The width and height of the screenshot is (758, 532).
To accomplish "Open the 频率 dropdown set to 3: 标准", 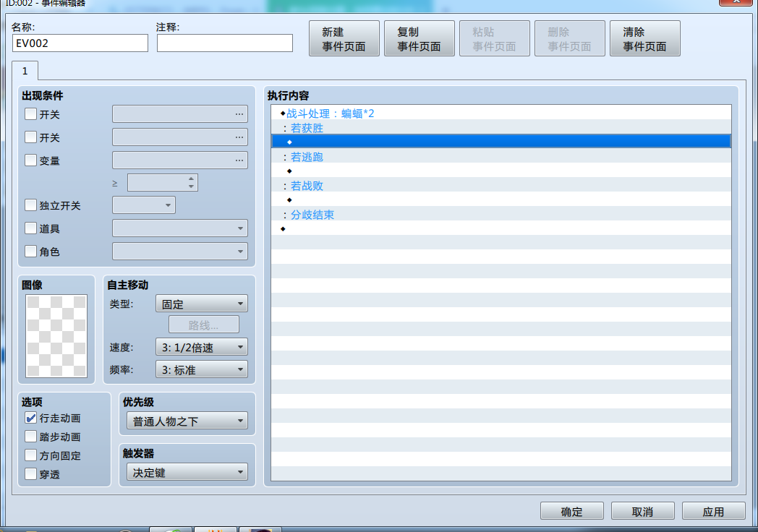I will pyautogui.click(x=202, y=369).
